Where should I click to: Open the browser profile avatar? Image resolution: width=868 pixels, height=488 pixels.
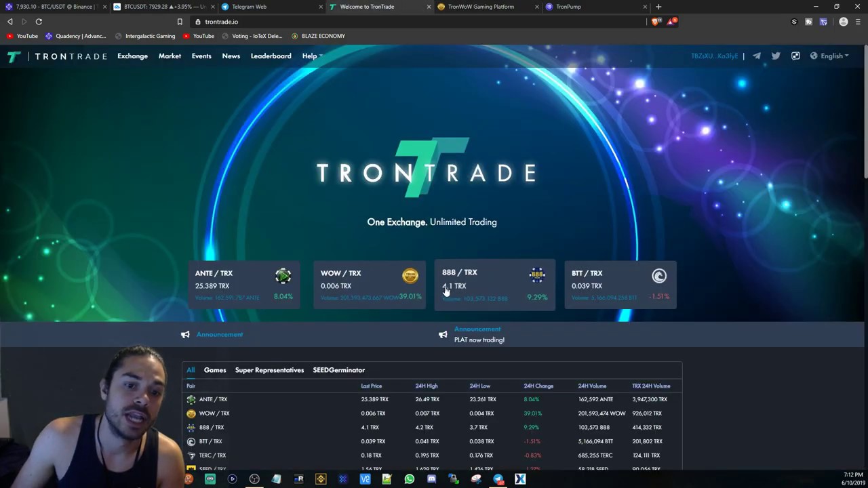click(x=843, y=22)
